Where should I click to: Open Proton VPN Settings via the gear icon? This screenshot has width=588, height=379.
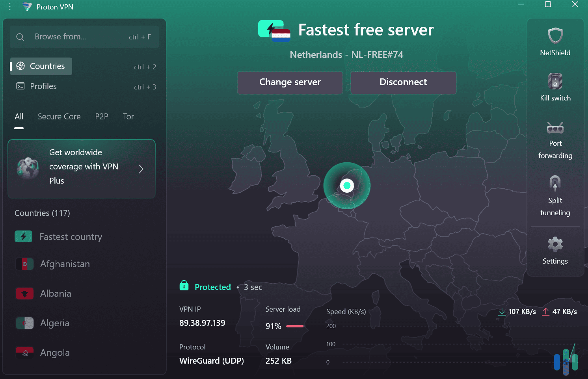pyautogui.click(x=555, y=244)
